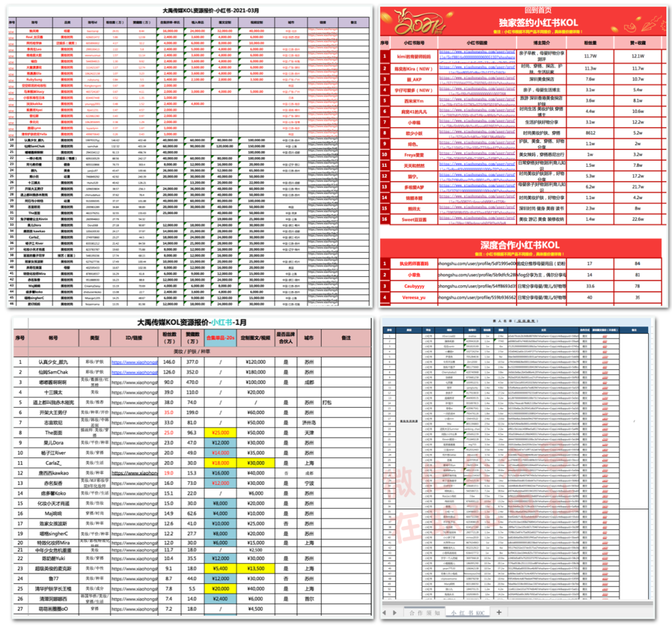Select the 小幸福 account cell
672x625 pixels.
[414, 123]
